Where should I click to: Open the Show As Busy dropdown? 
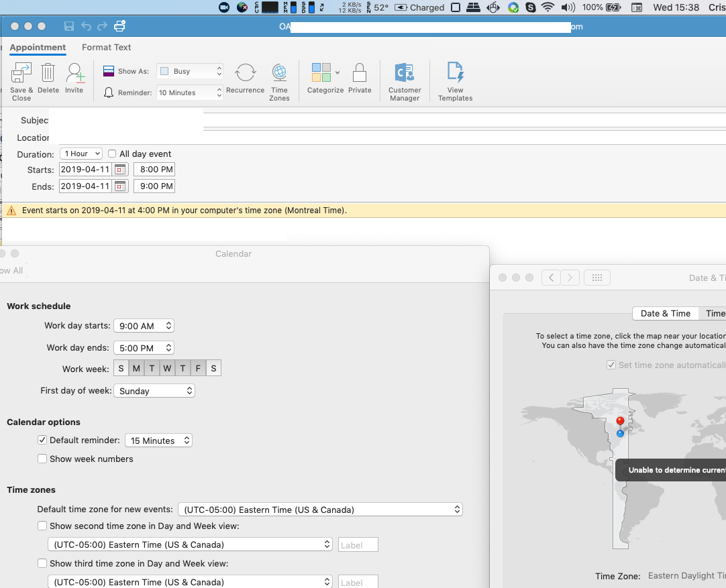[190, 71]
